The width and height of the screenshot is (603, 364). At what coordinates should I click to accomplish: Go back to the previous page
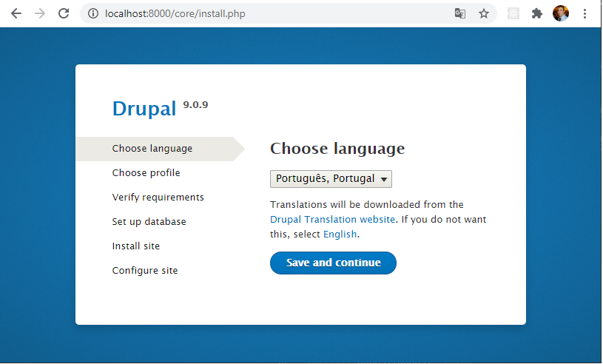tap(16, 14)
